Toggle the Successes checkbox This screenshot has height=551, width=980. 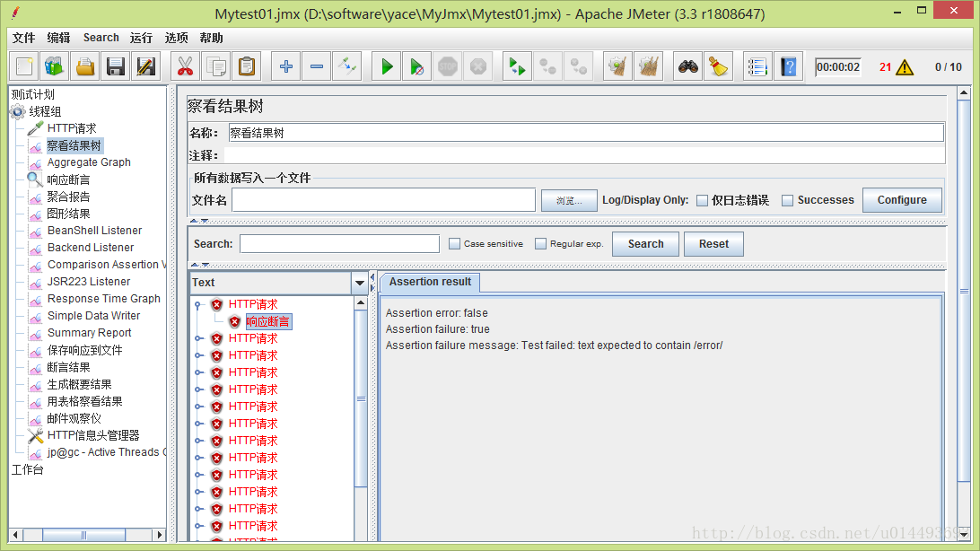[788, 200]
